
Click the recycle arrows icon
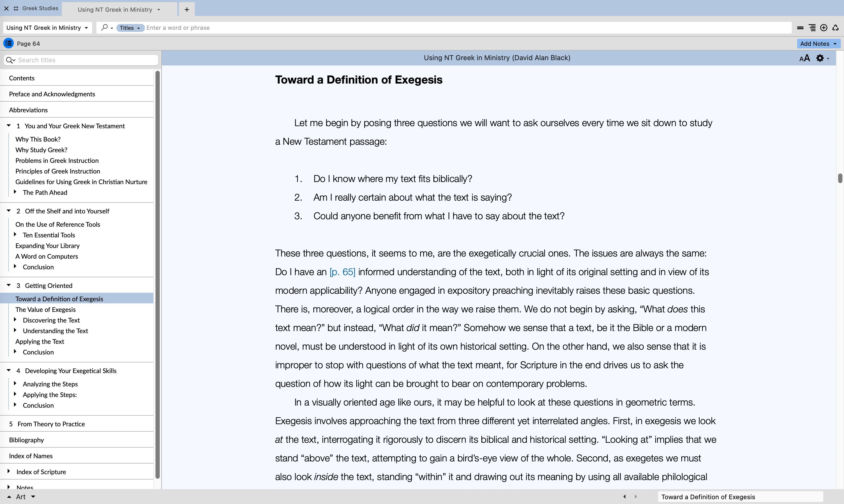click(835, 28)
